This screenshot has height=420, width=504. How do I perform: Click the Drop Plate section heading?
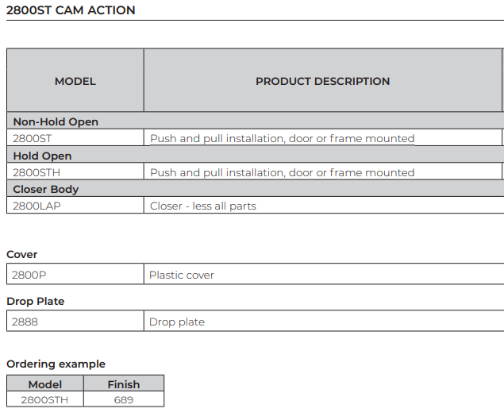(36, 301)
